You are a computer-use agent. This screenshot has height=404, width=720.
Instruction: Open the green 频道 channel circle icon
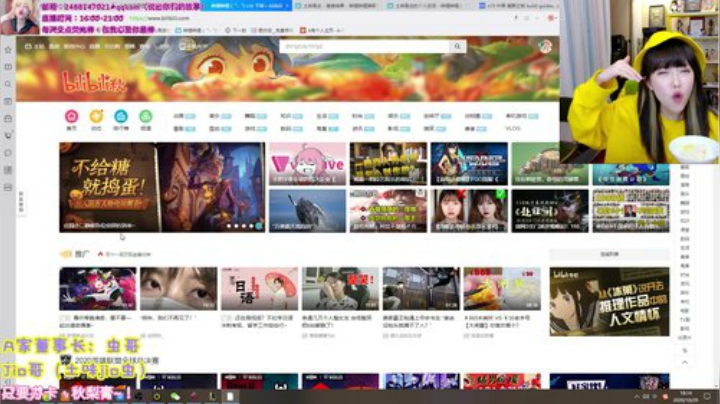click(x=146, y=116)
